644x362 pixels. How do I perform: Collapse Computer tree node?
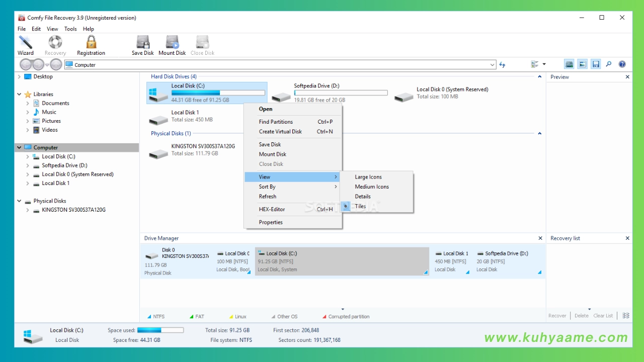19,148
